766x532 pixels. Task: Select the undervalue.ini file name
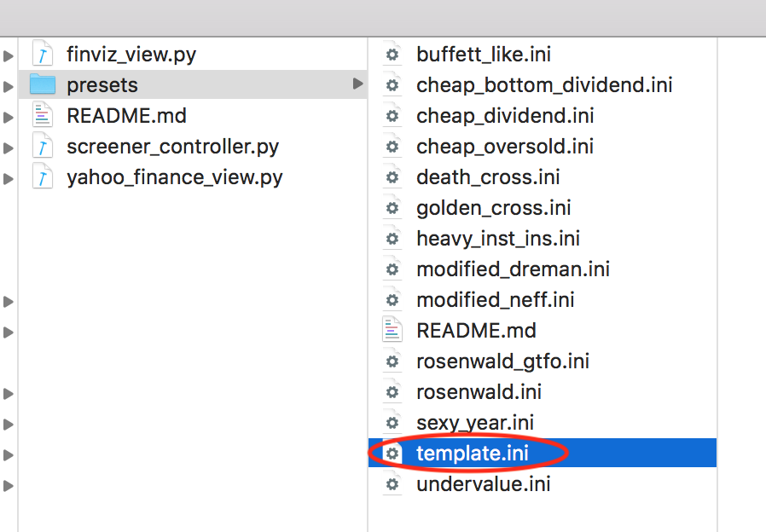(x=483, y=484)
